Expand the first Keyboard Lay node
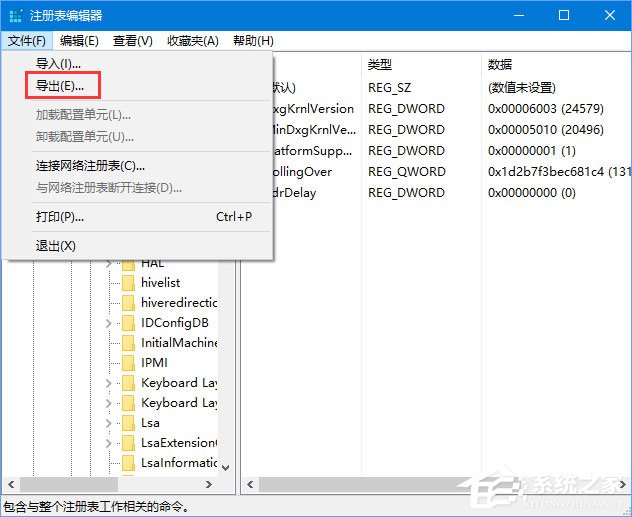632x517 pixels. pos(108,383)
